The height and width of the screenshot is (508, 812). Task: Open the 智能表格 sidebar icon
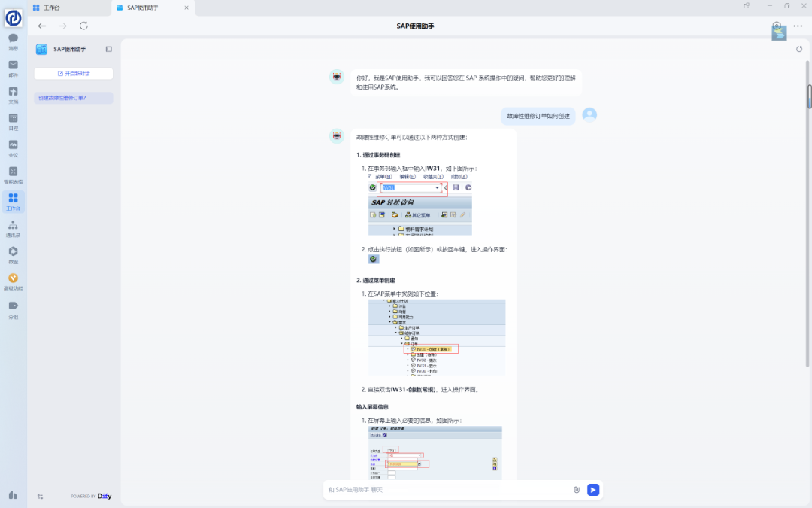pyautogui.click(x=14, y=175)
